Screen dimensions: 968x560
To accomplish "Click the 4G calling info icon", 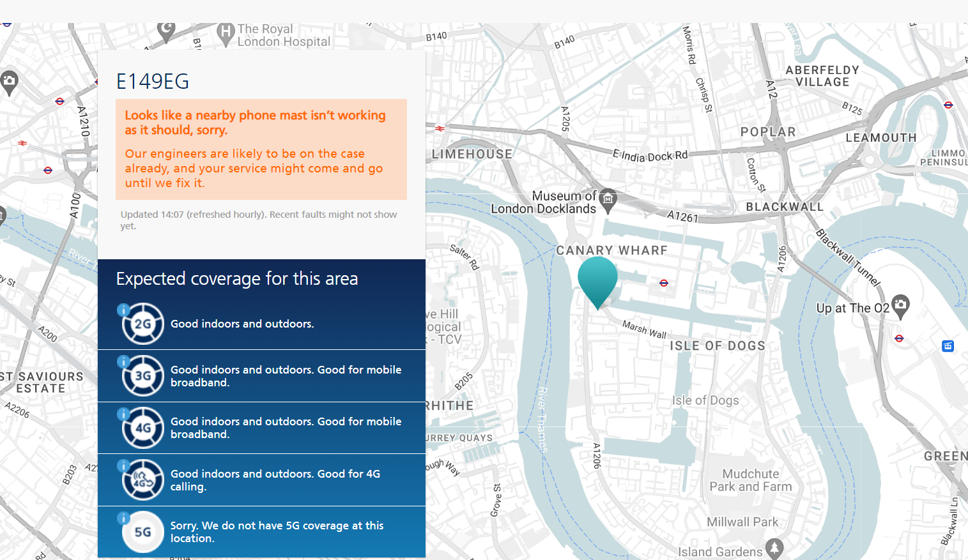I will point(123,466).
